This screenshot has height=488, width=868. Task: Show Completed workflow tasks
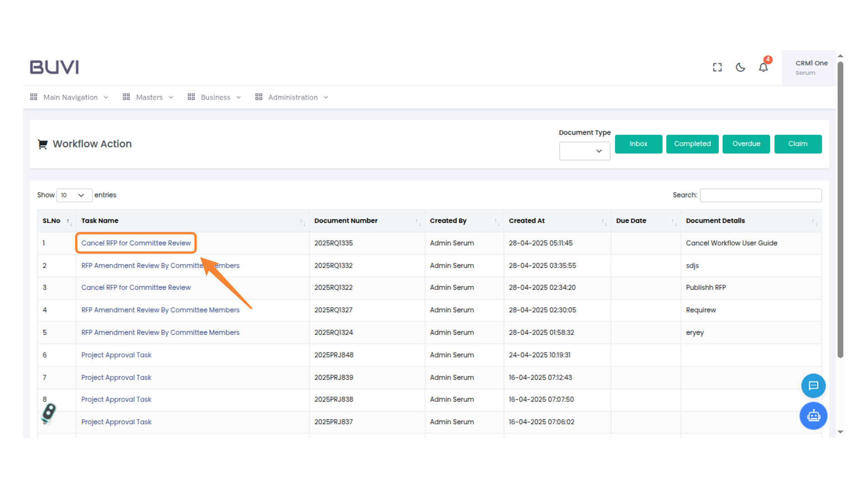(692, 144)
